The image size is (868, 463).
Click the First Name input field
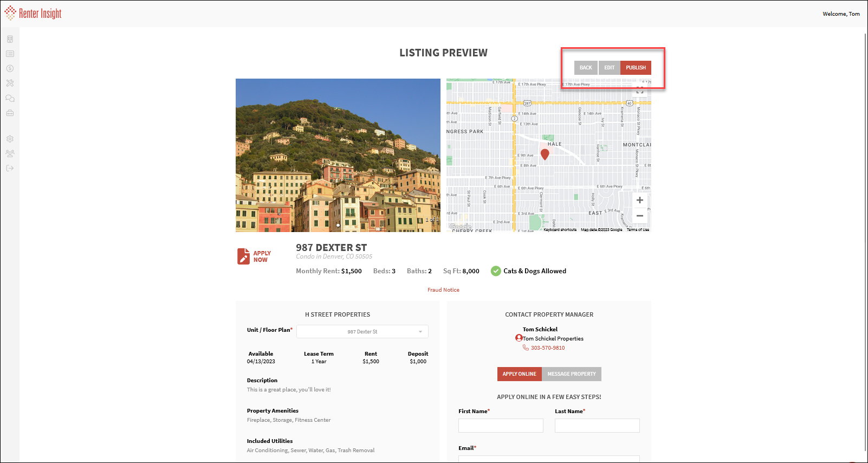tap(501, 426)
